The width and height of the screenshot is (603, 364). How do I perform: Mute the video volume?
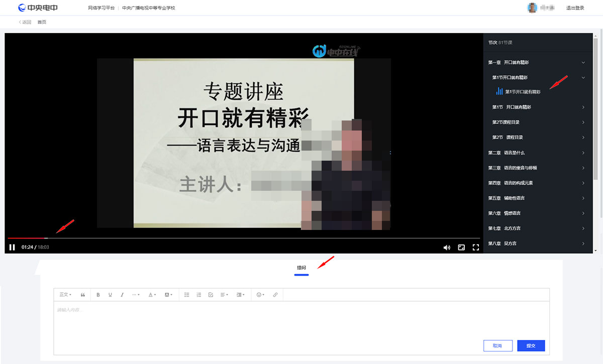click(x=447, y=247)
